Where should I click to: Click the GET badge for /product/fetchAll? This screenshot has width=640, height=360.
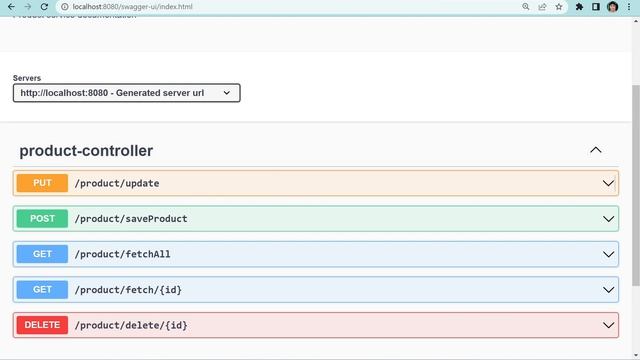(x=42, y=254)
